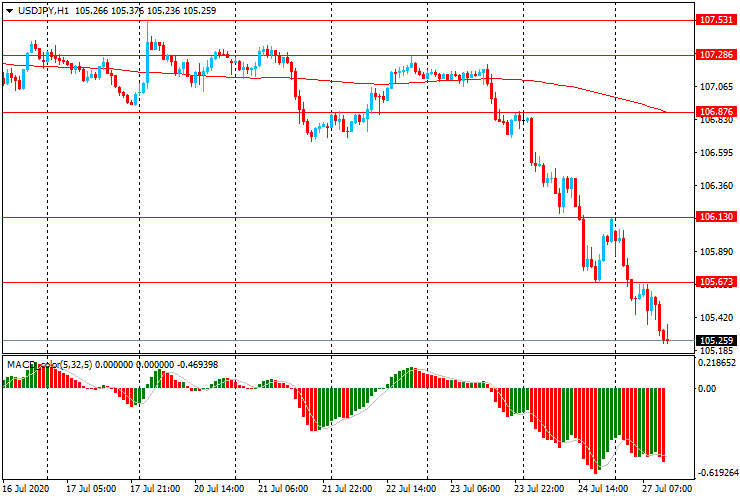Click the 17 Jul 21:00 time label

pyautogui.click(x=155, y=489)
